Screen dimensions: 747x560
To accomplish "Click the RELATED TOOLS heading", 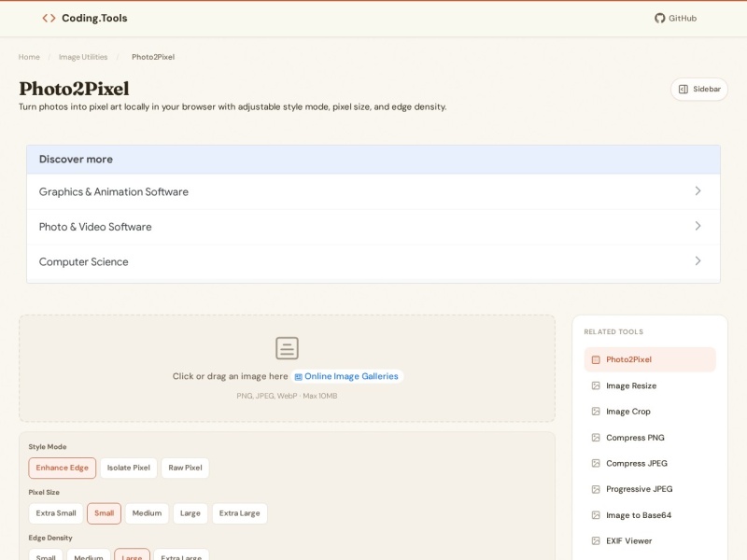I will [x=613, y=331].
